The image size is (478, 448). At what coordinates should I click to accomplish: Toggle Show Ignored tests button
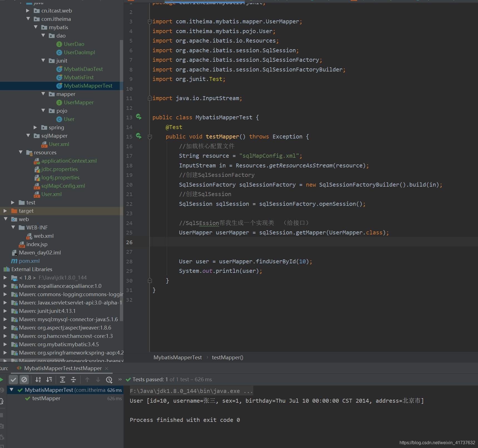click(x=24, y=380)
